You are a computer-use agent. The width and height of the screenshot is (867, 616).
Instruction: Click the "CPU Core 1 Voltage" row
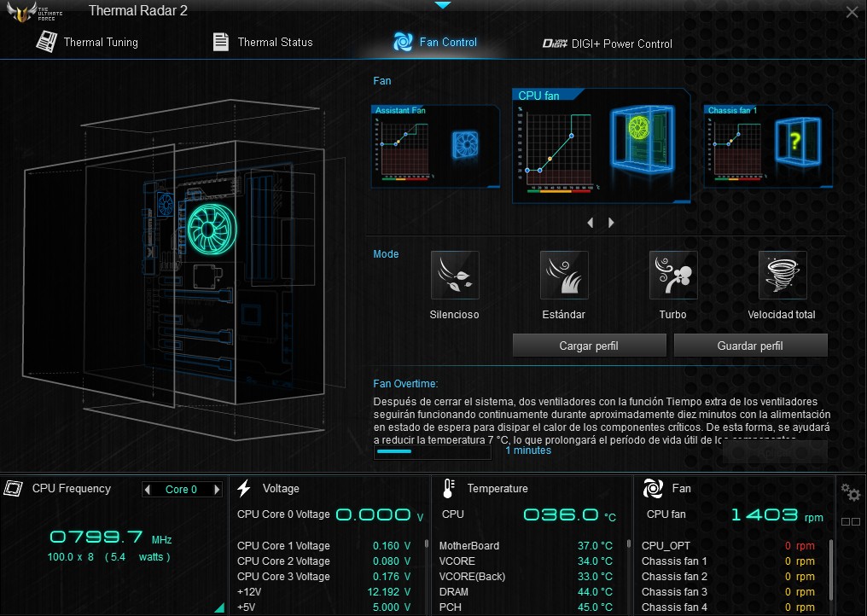click(x=324, y=546)
